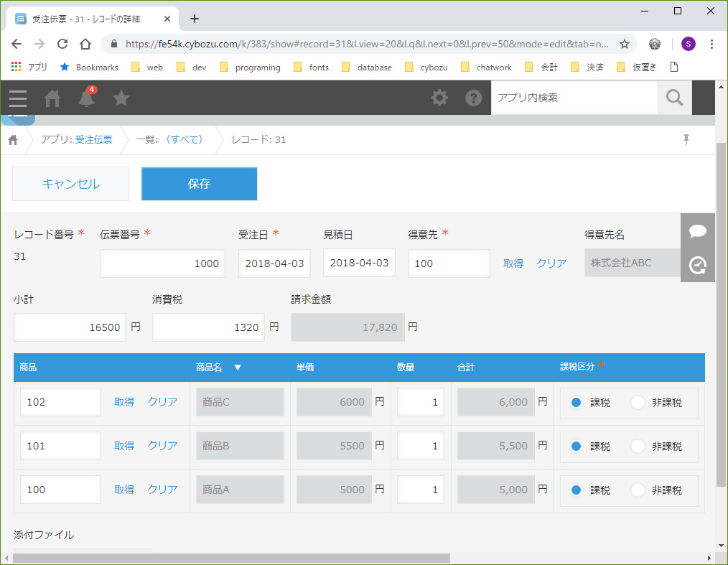Click the 保存 button
The height and width of the screenshot is (565, 728).
[x=199, y=184]
